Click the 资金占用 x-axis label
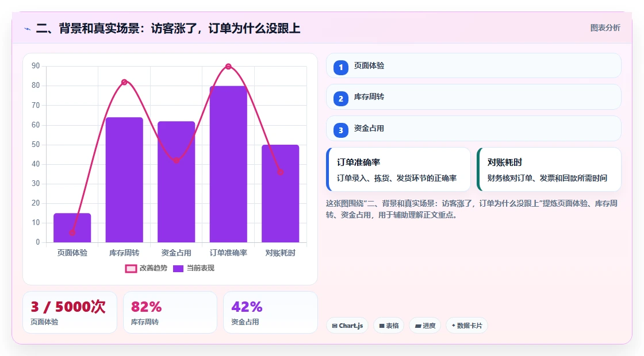This screenshot has height=356, width=644. point(176,253)
